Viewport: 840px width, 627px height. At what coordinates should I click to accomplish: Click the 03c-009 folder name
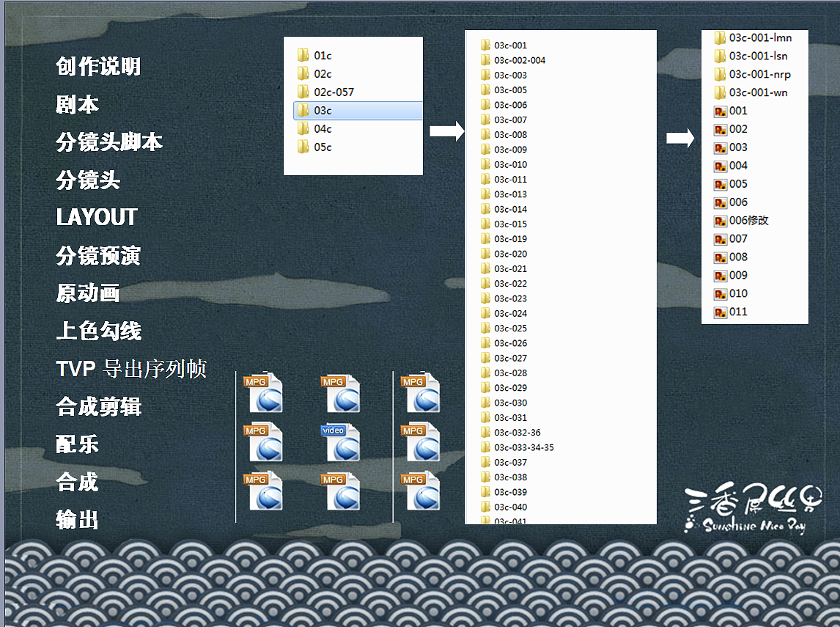pyautogui.click(x=511, y=150)
